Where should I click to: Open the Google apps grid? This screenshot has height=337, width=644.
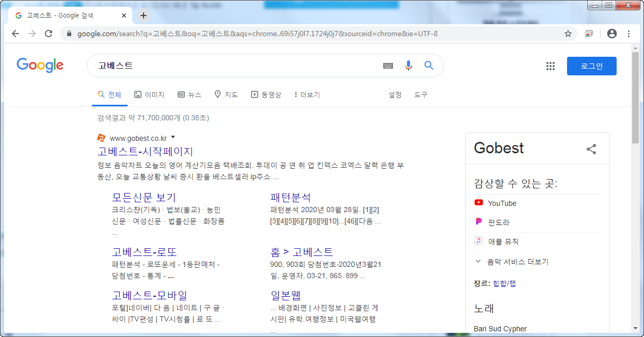tap(551, 66)
